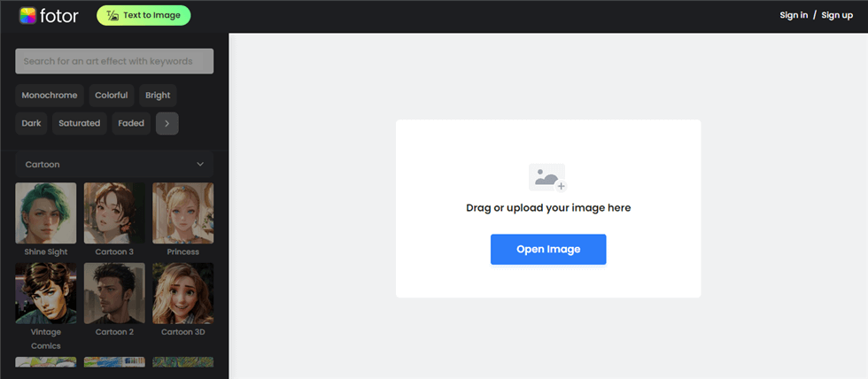Open the Text to Image tool
Screen dimensions: 868x379
point(143,15)
